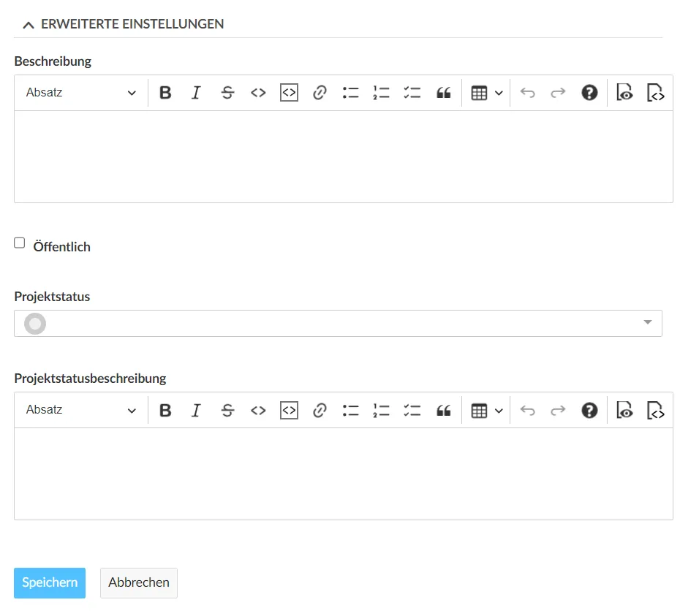The image size is (680, 616).
Task: Toggle preview mode in Beschreibung editor
Action: tap(624, 93)
